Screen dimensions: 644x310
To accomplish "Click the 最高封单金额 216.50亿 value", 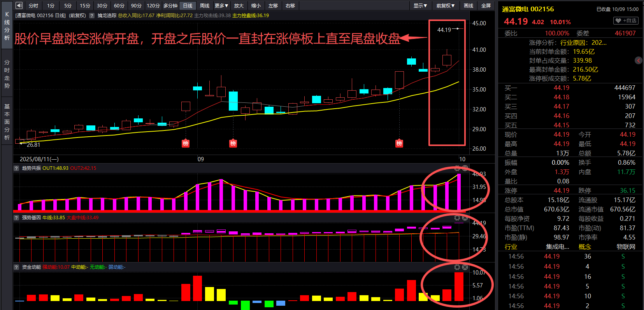I will click(x=585, y=69).
